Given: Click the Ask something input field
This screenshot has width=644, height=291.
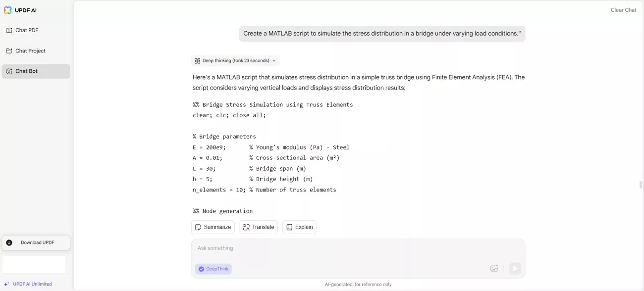Looking at the screenshot, I should click(x=347, y=247).
